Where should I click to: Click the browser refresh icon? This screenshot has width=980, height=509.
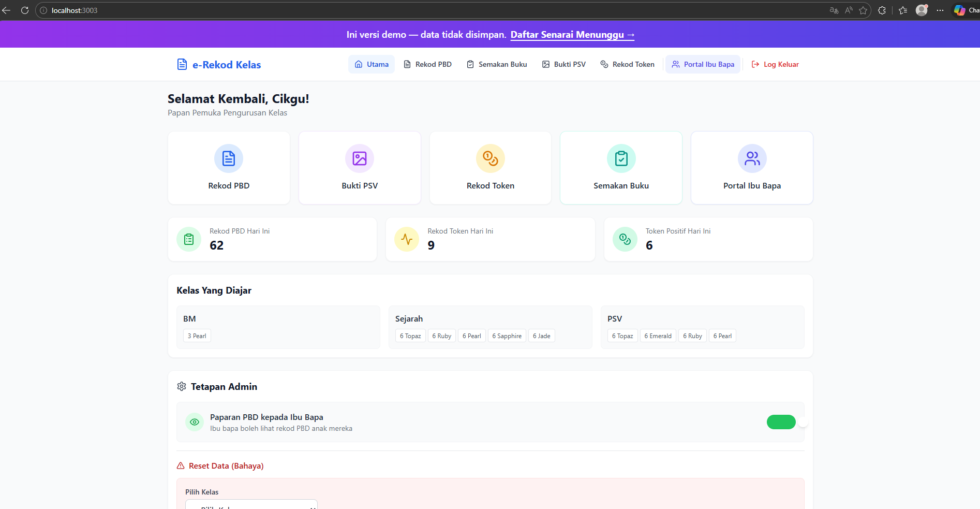pos(24,10)
